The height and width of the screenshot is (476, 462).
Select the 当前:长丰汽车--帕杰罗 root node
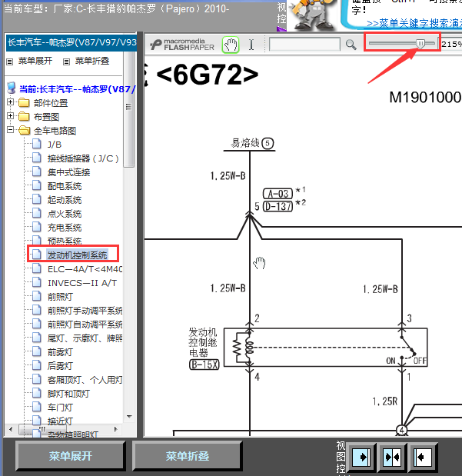pos(77,89)
